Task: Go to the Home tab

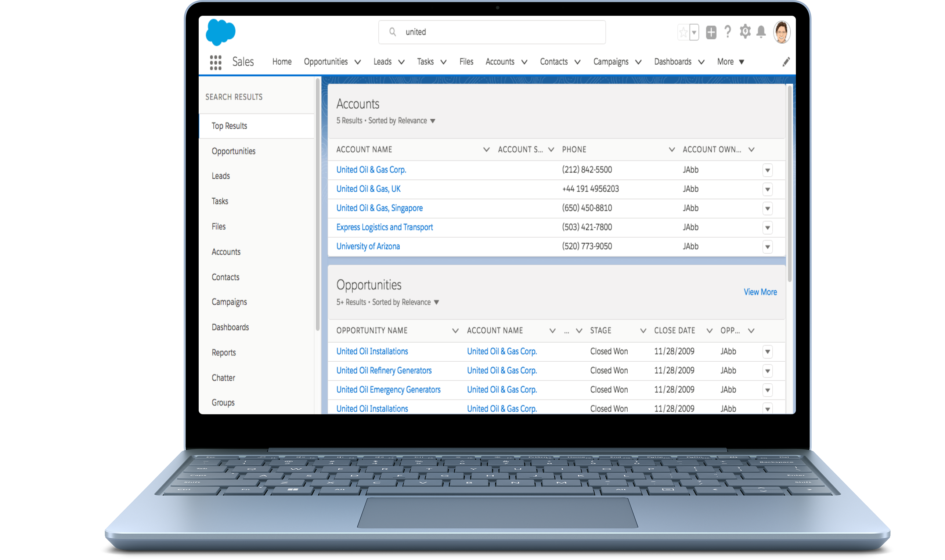Action: coord(282,62)
